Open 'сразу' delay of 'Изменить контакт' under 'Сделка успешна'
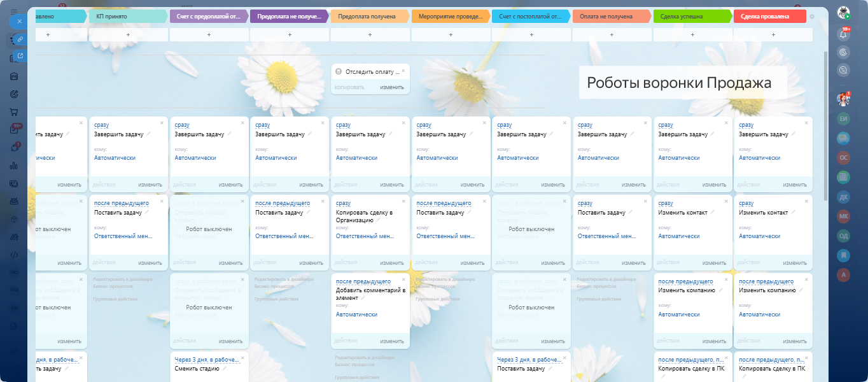Screen dimensions: 868x382 [x=666, y=203]
